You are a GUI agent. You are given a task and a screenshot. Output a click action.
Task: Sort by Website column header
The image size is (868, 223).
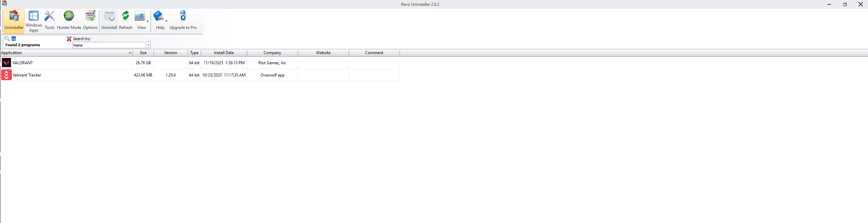(323, 53)
